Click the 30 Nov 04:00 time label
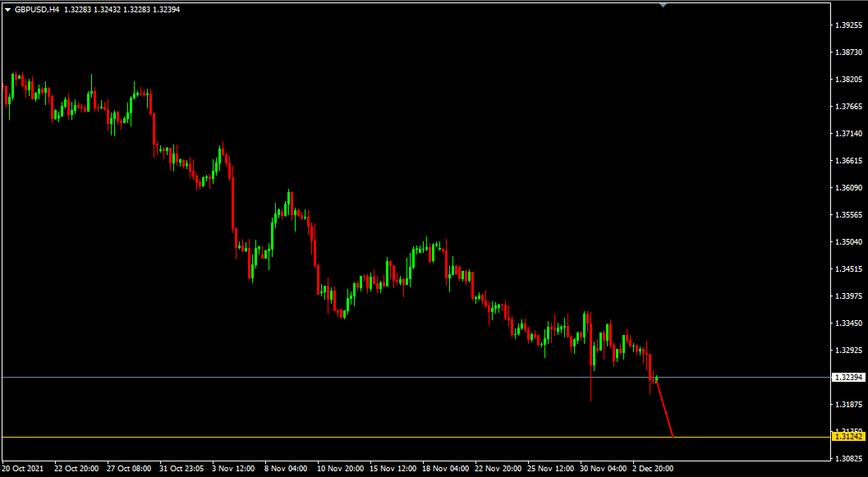This screenshot has width=868, height=477. tap(603, 469)
